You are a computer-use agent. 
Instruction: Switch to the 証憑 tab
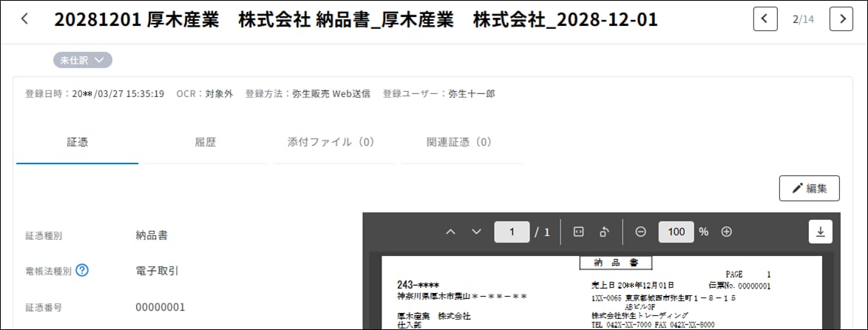tap(78, 142)
